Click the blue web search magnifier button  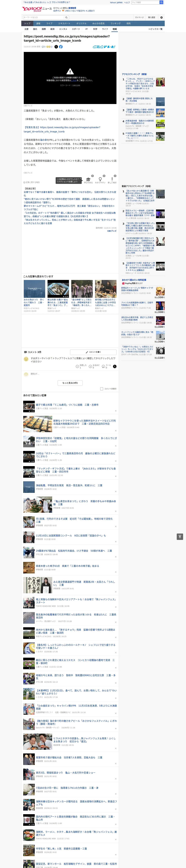pyautogui.click(x=161, y=2)
